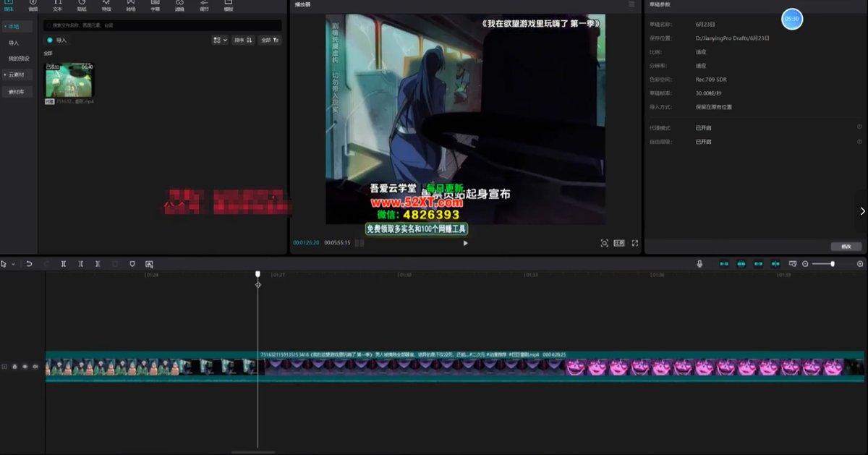Open the player panel hamburger menu
This screenshot has height=455, width=868.
[x=631, y=4]
